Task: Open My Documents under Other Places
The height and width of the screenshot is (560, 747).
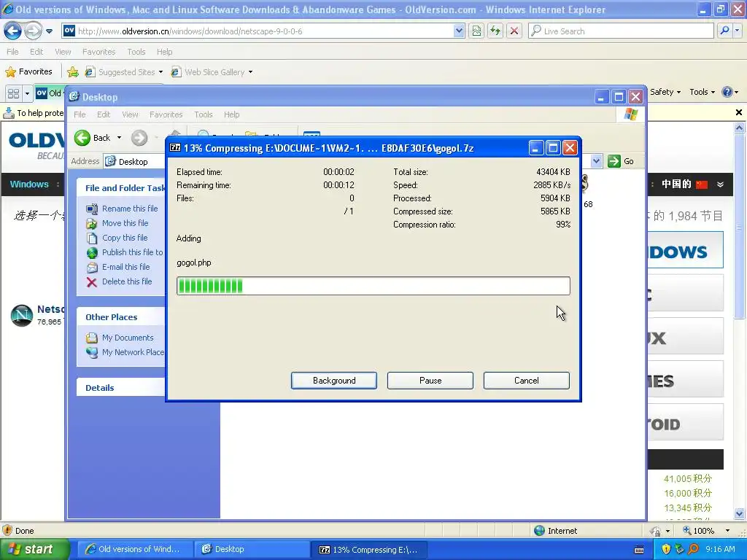Action: coord(120,338)
